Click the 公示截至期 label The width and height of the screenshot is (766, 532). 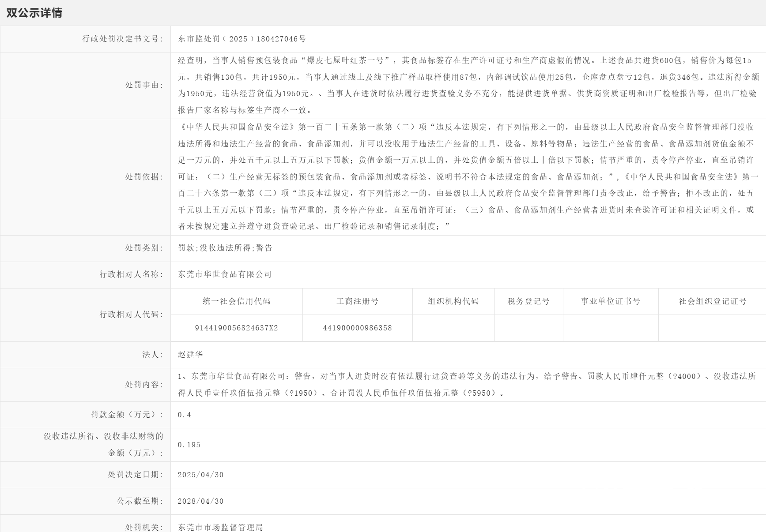point(140,501)
